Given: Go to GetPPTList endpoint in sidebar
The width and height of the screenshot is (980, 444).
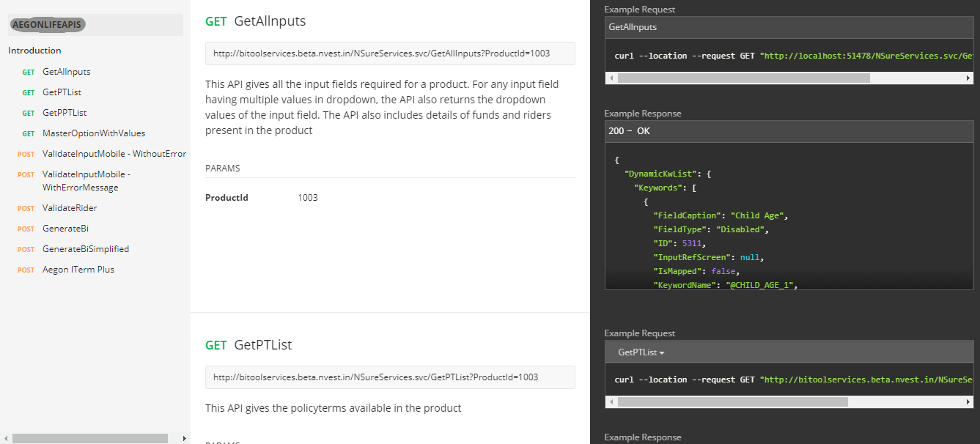Looking at the screenshot, I should (x=65, y=113).
